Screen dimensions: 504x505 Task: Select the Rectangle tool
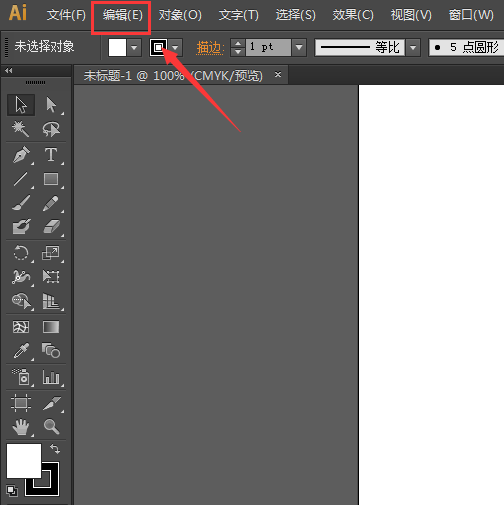click(x=51, y=179)
